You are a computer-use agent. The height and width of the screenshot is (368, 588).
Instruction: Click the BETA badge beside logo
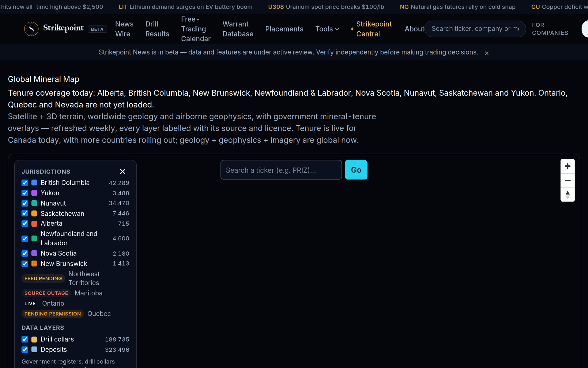pos(97,29)
